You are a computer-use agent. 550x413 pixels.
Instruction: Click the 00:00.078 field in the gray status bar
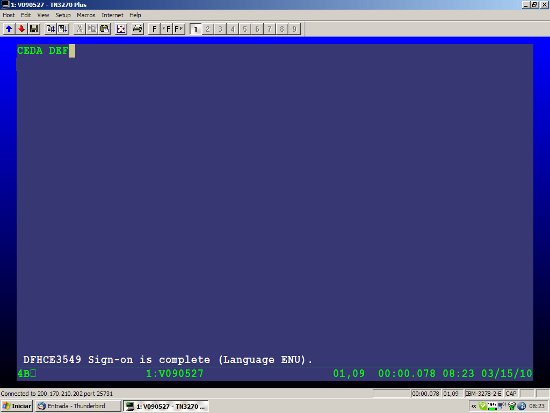coord(425,394)
